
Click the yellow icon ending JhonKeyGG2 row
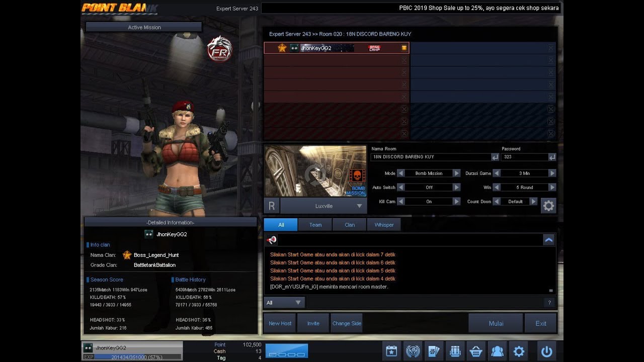point(404,48)
